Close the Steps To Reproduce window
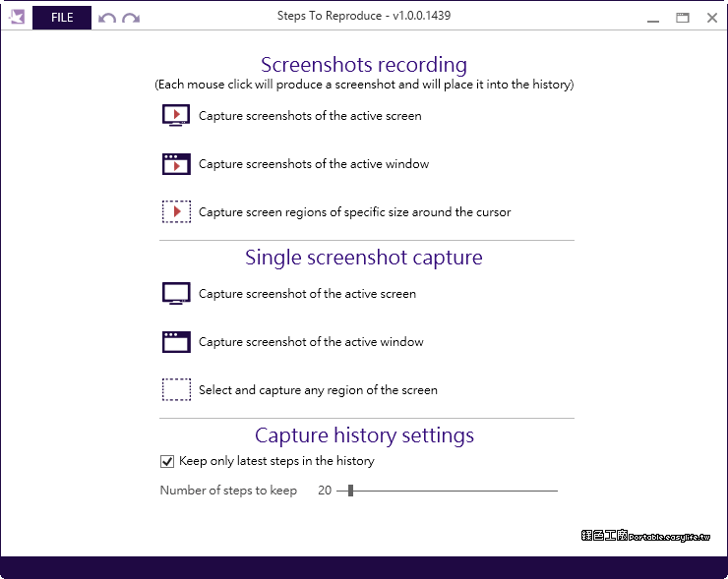This screenshot has height=579, width=728. click(x=711, y=18)
